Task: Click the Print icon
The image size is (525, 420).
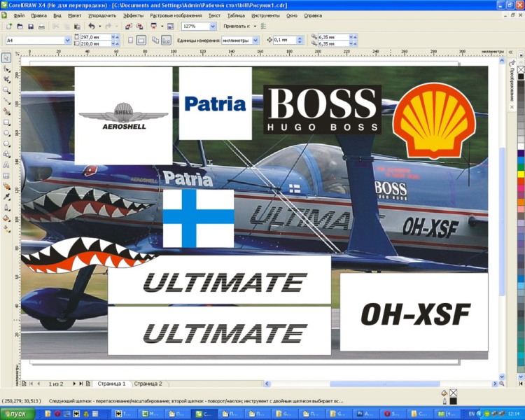Action: click(x=41, y=27)
